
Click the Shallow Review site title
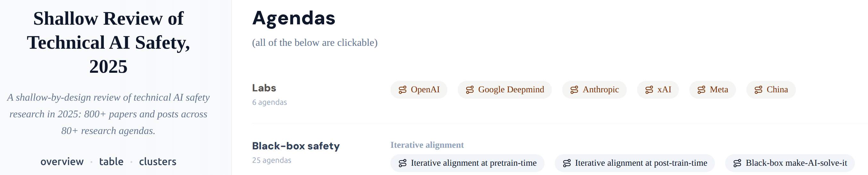pyautogui.click(x=108, y=42)
